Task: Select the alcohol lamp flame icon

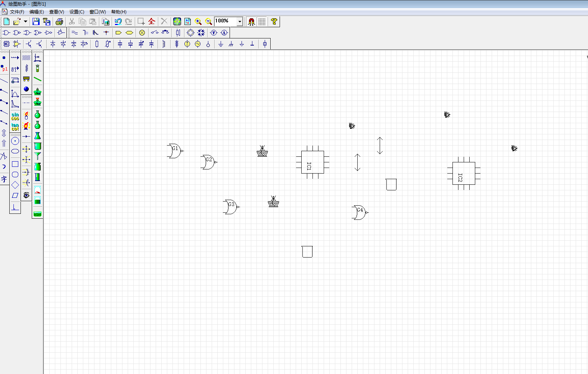Action: click(26, 115)
